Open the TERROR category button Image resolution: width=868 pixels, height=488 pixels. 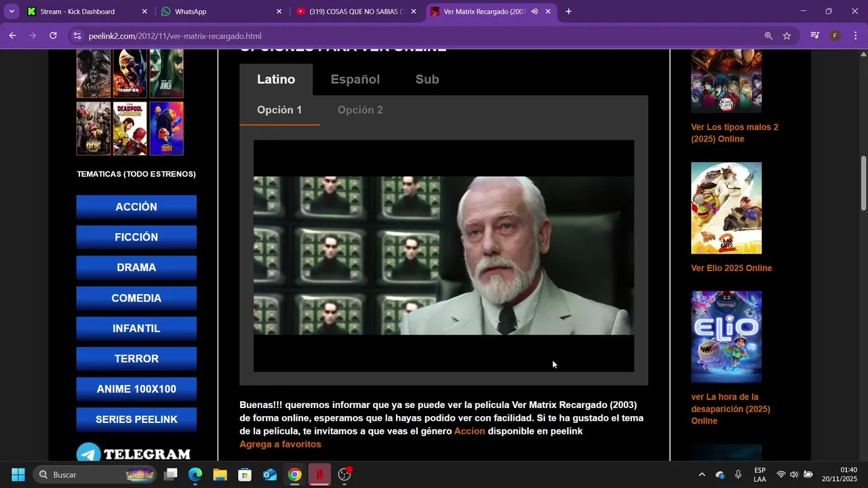[136, 359]
